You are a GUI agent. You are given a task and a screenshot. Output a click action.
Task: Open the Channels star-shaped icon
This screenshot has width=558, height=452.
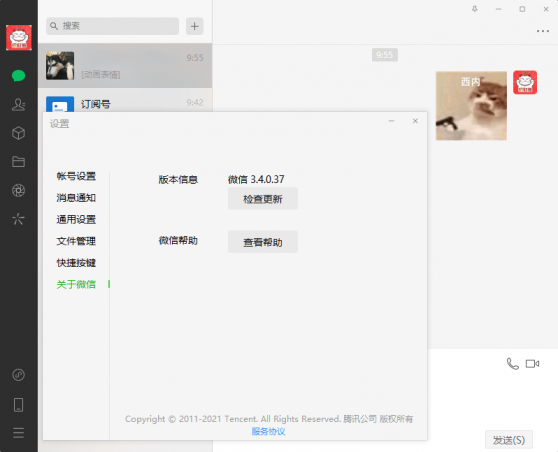pos(19,219)
